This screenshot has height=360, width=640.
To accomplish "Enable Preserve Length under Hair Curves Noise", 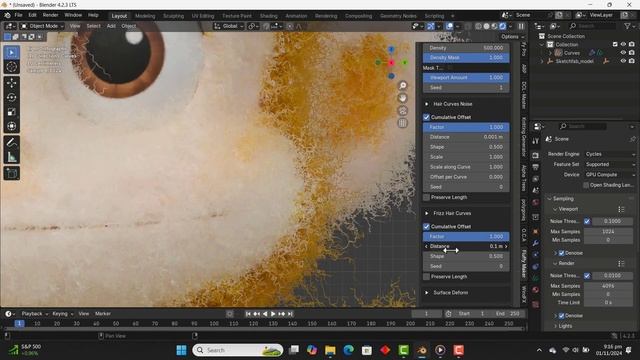I will pos(427,197).
